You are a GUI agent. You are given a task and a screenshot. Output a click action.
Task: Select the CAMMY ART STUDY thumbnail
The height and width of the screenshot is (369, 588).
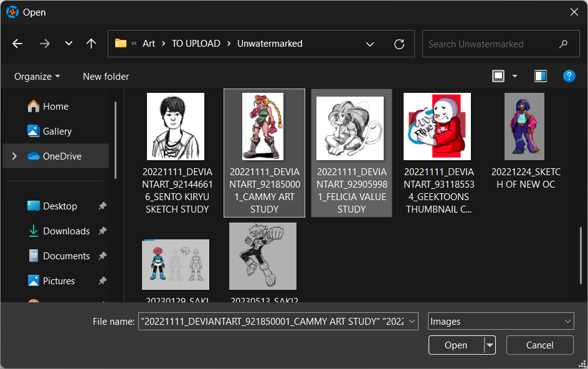(263, 127)
